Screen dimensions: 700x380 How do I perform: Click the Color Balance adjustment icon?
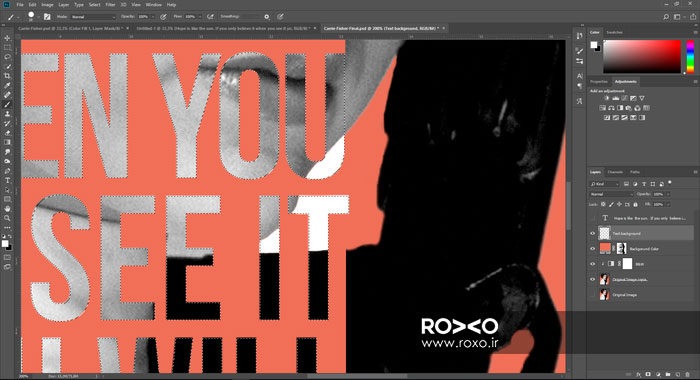(611, 108)
